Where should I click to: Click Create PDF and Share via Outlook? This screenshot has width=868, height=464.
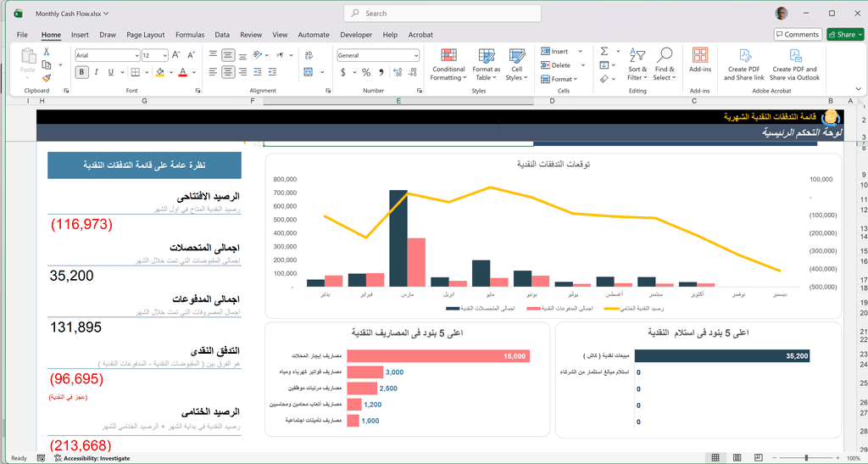tap(795, 64)
